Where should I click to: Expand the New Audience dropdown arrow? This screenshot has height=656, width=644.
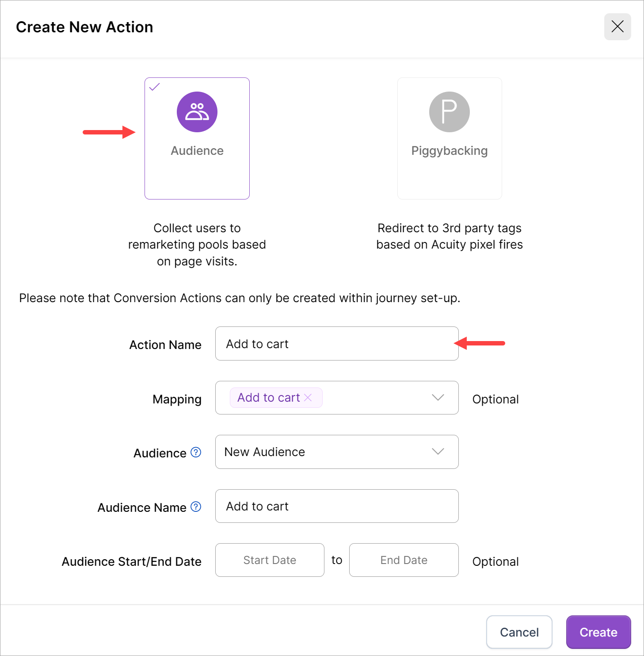438,452
